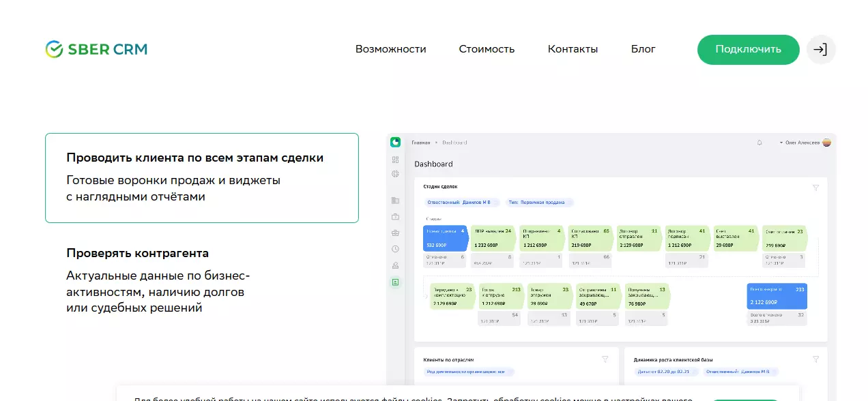Click the green app logo in dashboard sidebar

(x=395, y=143)
